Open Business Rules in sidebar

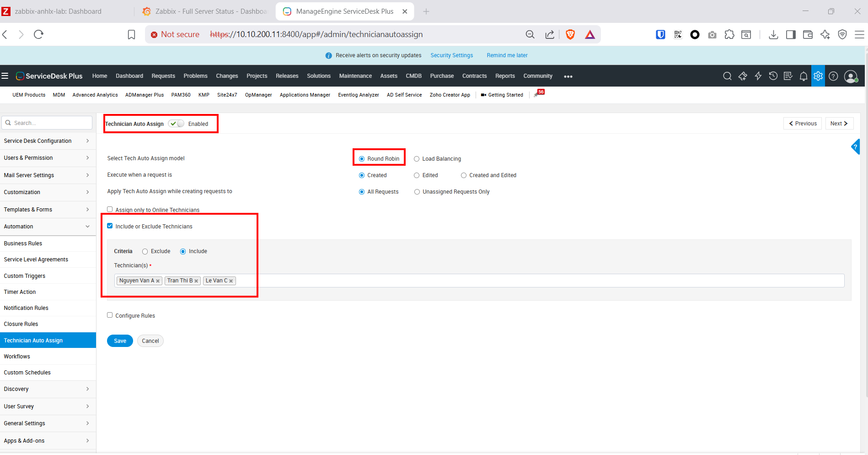[x=23, y=244]
